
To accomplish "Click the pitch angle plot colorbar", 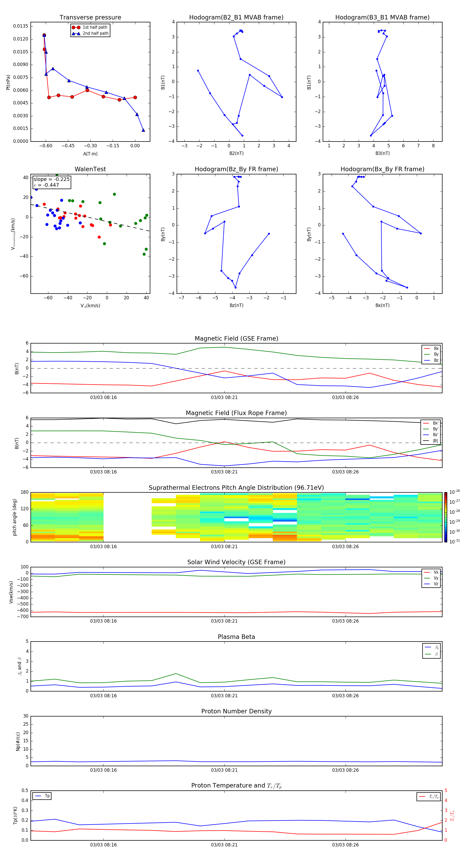I will 446,517.
